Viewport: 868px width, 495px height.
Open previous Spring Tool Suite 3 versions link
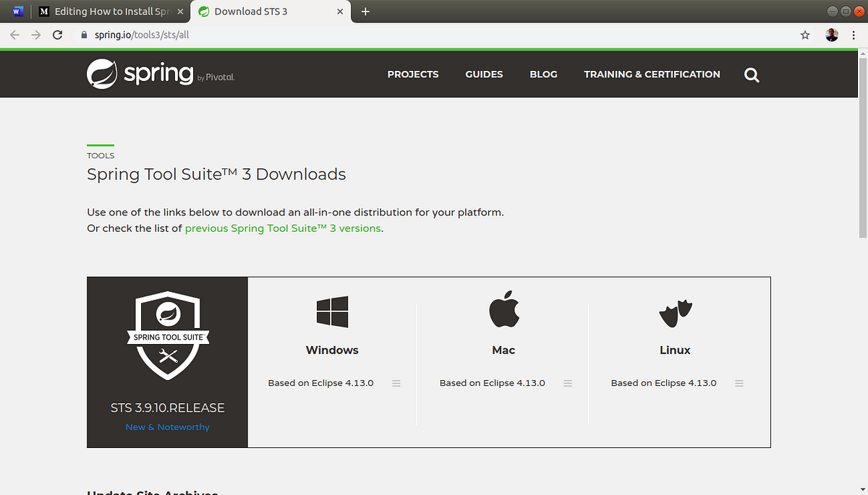(283, 228)
